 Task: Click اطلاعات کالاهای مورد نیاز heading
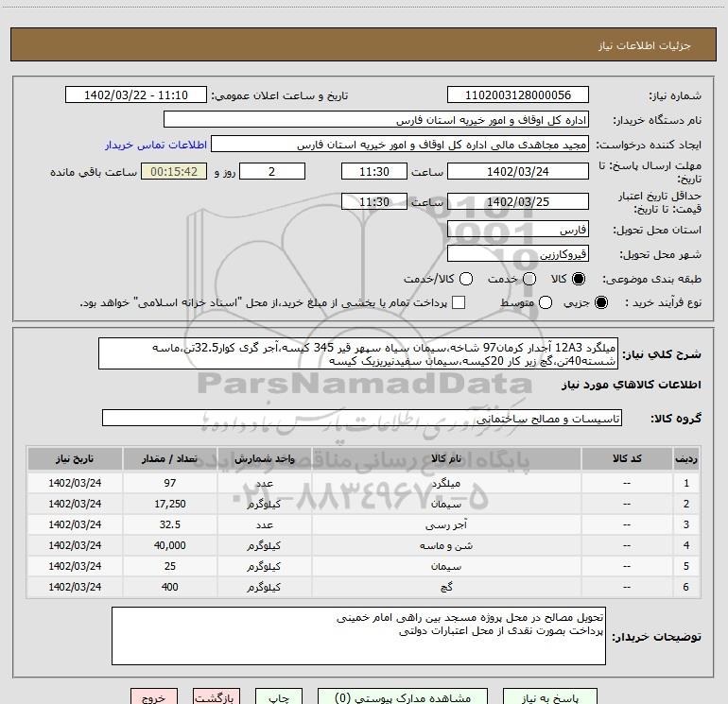point(631,385)
